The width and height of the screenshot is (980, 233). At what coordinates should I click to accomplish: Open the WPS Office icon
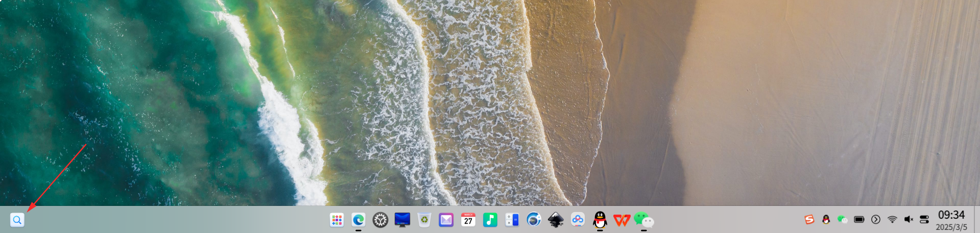click(x=622, y=220)
